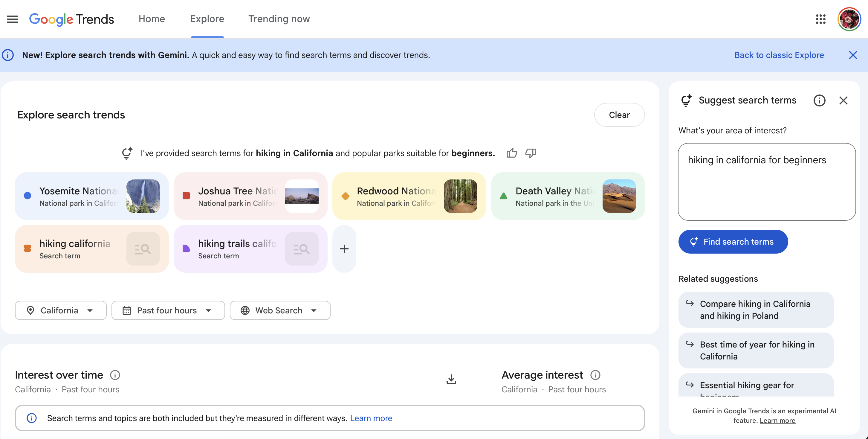Screen dimensions: 868x439
Task: Open the Redwood forest thumbnail image
Action: coord(460,196)
